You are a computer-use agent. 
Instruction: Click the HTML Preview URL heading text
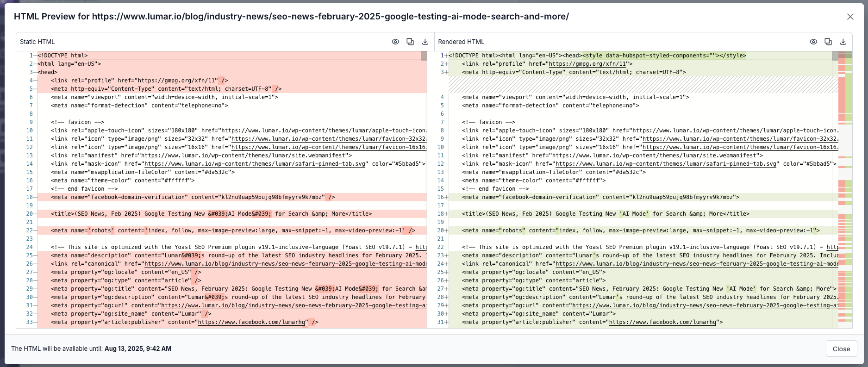pyautogui.click(x=291, y=17)
